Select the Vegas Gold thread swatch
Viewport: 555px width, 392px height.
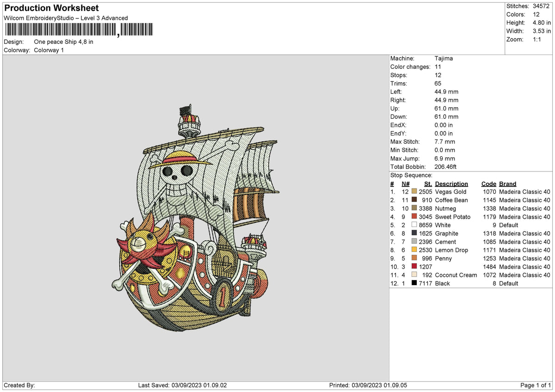pyautogui.click(x=414, y=191)
